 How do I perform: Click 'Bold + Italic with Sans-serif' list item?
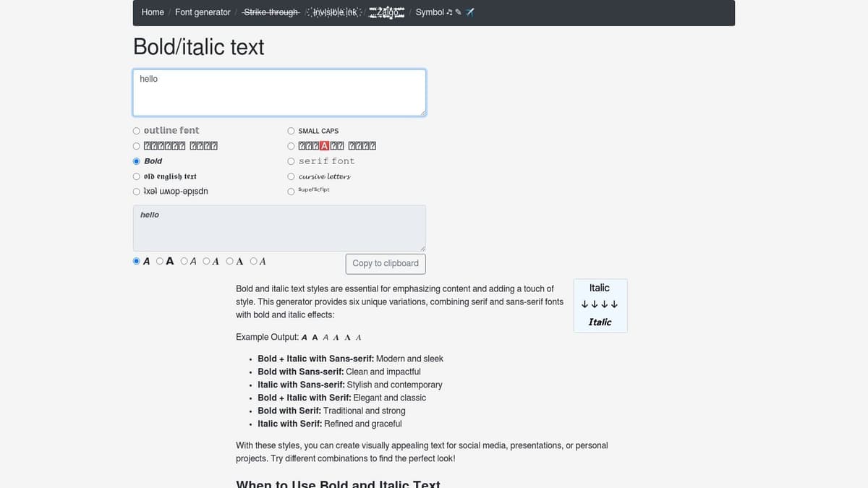pyautogui.click(x=350, y=359)
